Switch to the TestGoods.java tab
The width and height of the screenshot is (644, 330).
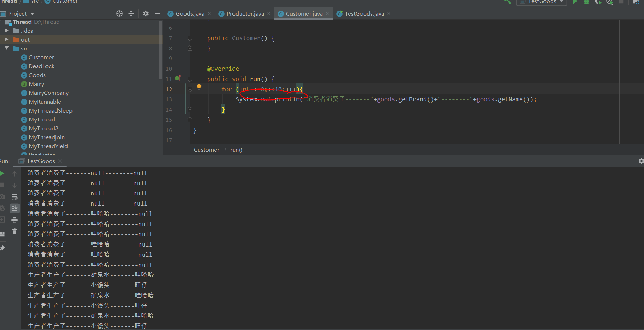click(364, 13)
